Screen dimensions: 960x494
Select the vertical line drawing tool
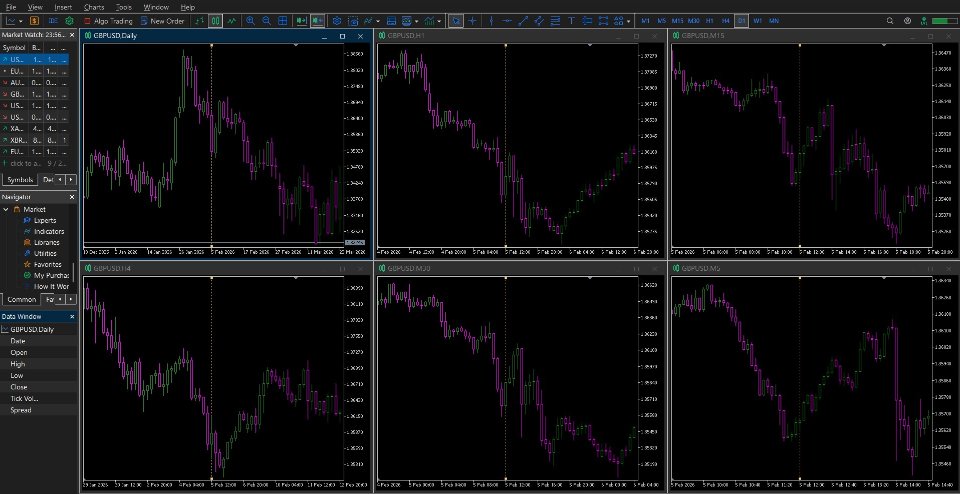click(x=491, y=21)
